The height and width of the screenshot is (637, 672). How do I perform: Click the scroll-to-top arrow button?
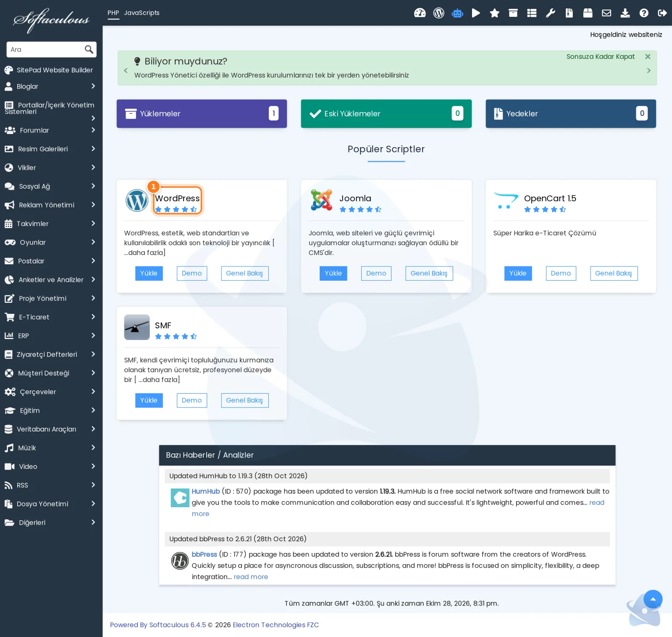coord(653,599)
